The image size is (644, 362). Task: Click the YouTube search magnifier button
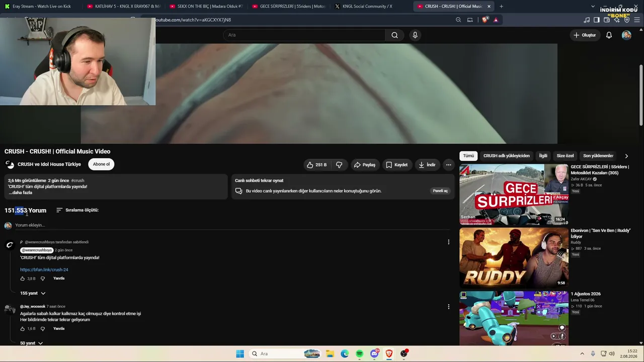(394, 35)
